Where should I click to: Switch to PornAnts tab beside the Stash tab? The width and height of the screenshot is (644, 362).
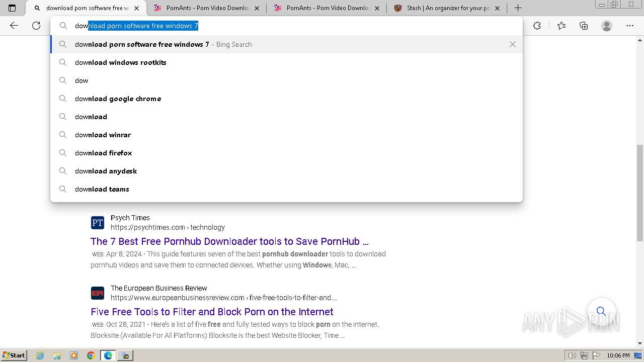327,8
